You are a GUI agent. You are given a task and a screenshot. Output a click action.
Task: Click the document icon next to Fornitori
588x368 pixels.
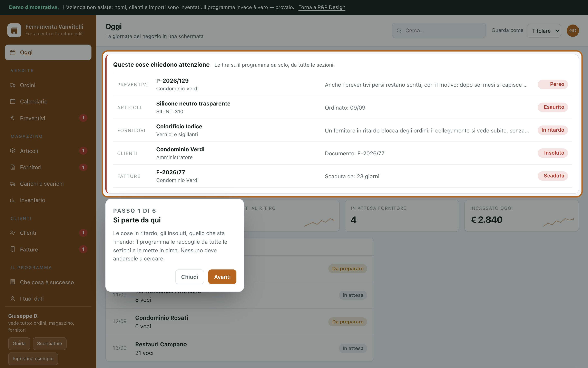[13, 167]
